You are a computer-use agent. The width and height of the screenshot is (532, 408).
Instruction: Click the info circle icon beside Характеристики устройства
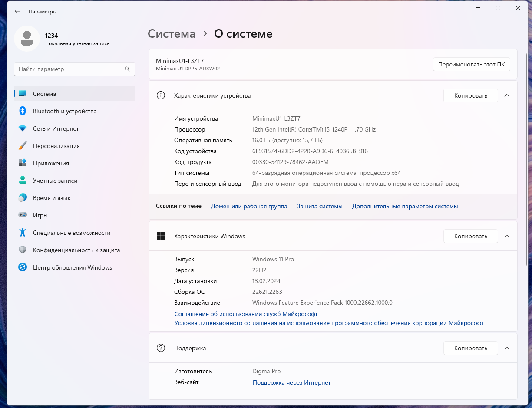[x=161, y=95]
